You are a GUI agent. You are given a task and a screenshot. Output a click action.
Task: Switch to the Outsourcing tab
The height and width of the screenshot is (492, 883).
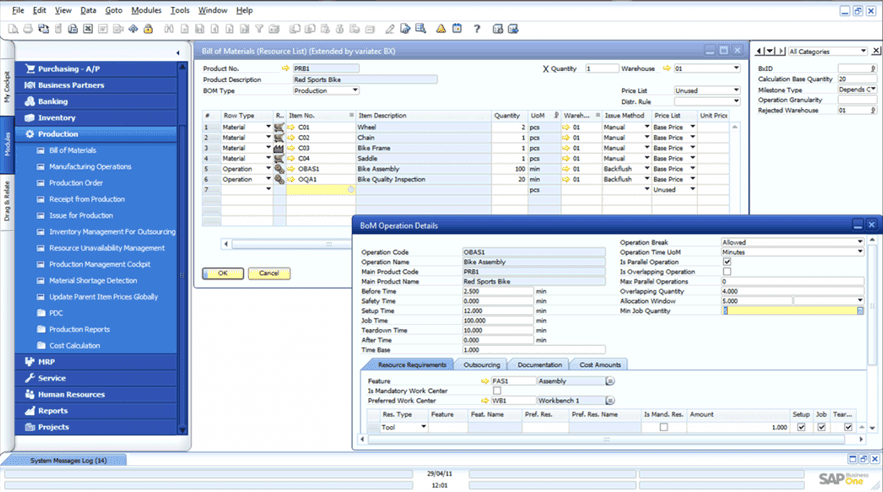[481, 365]
